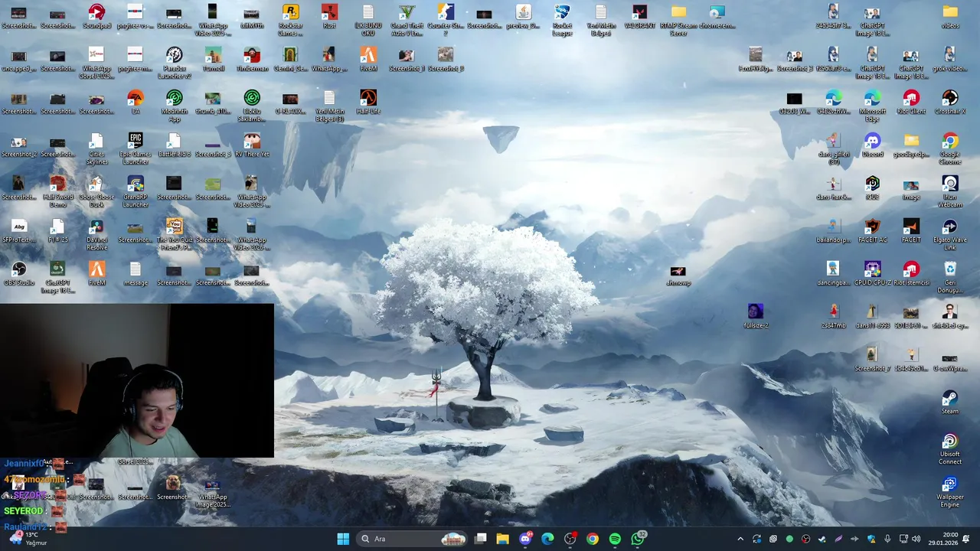The image size is (980, 551).
Task: Select the Crosshair X desktop icon
Action: tap(950, 102)
